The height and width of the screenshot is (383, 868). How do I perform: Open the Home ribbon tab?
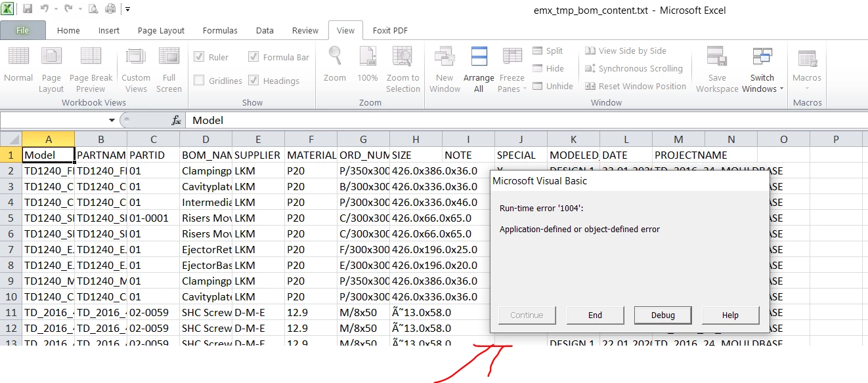tap(68, 30)
